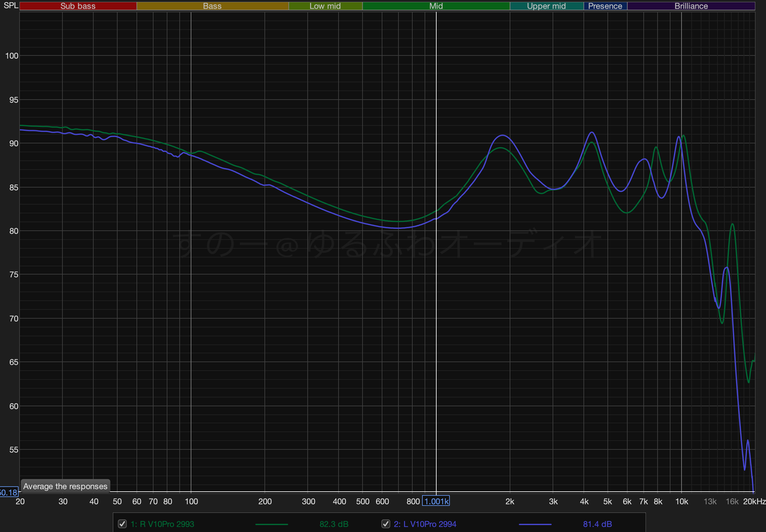Viewport: 766px width, 532px height.
Task: Click the 5k frequency axis label
Action: pyautogui.click(x=607, y=502)
